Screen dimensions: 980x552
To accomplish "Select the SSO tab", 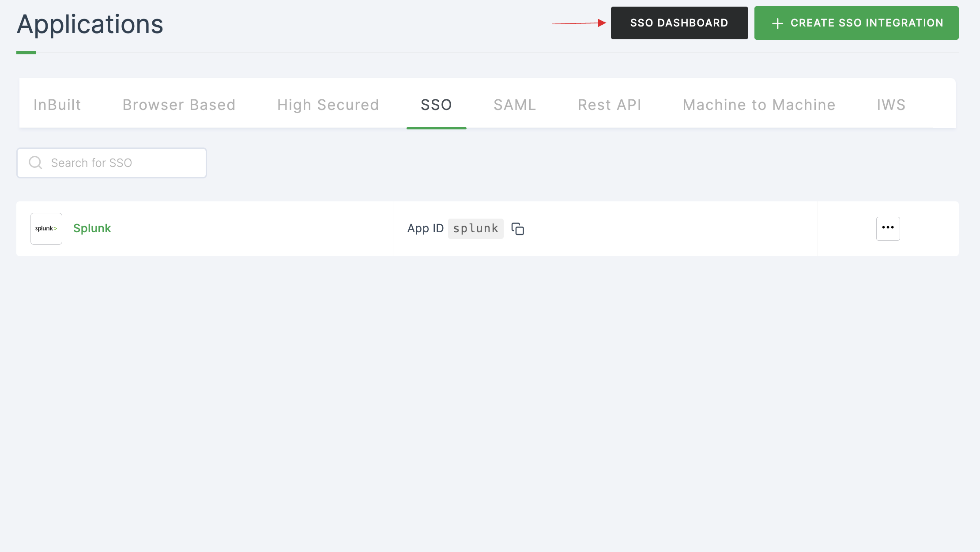I will (435, 104).
